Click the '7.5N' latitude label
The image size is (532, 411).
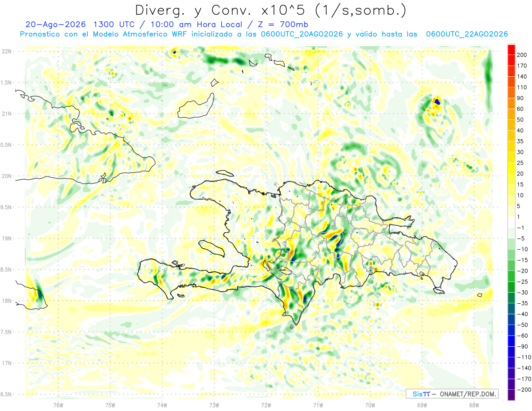(6, 332)
